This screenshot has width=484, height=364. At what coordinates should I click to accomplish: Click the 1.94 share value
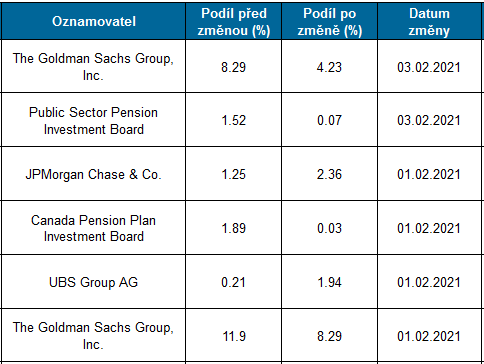(x=329, y=282)
